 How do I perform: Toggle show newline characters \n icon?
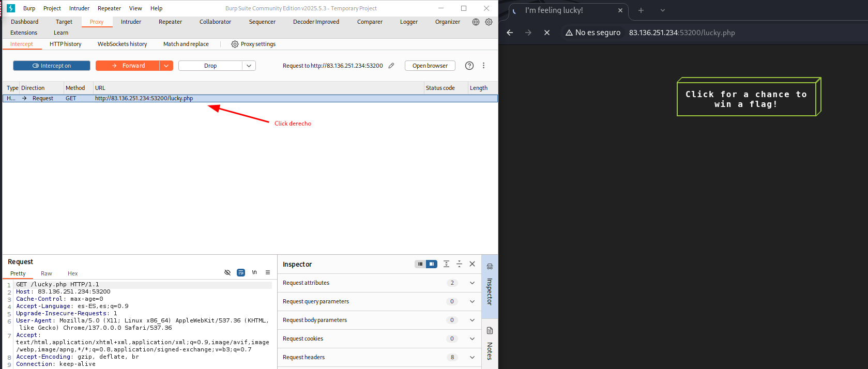tap(254, 272)
